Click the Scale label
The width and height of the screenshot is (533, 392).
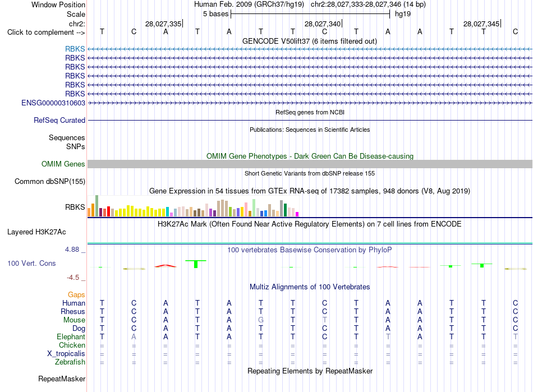[x=76, y=14]
